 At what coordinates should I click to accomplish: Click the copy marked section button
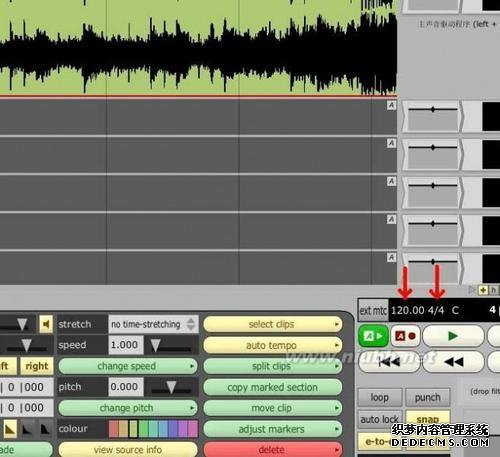pos(273,387)
